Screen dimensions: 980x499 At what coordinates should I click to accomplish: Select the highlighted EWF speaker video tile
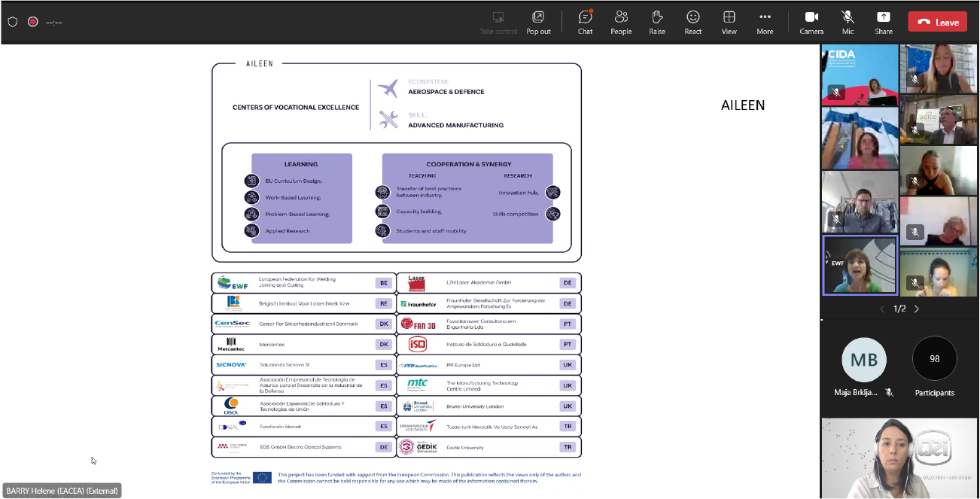[860, 266]
